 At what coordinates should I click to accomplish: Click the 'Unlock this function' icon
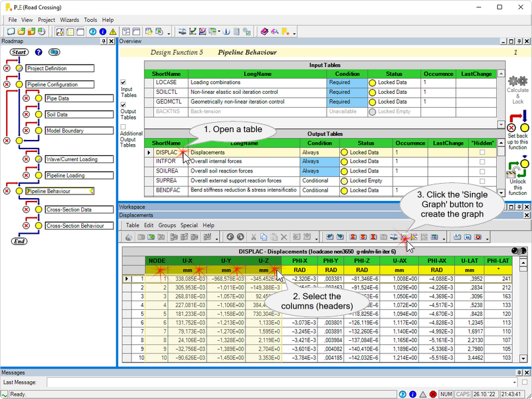point(516,167)
